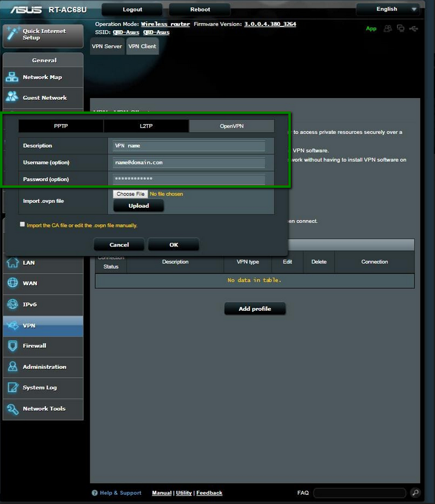
Task: Click the Reboot button
Action: pos(200,10)
